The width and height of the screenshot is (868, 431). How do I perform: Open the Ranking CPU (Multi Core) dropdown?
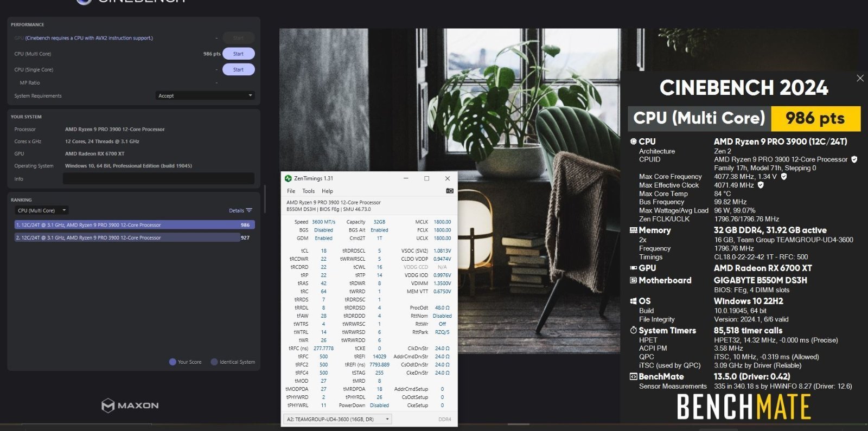pos(41,210)
